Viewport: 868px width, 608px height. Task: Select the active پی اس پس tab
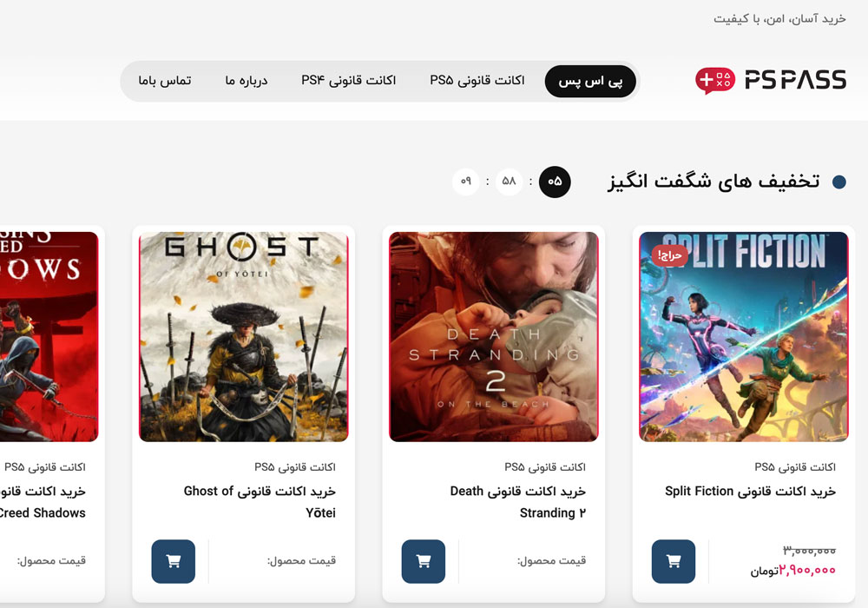(590, 81)
